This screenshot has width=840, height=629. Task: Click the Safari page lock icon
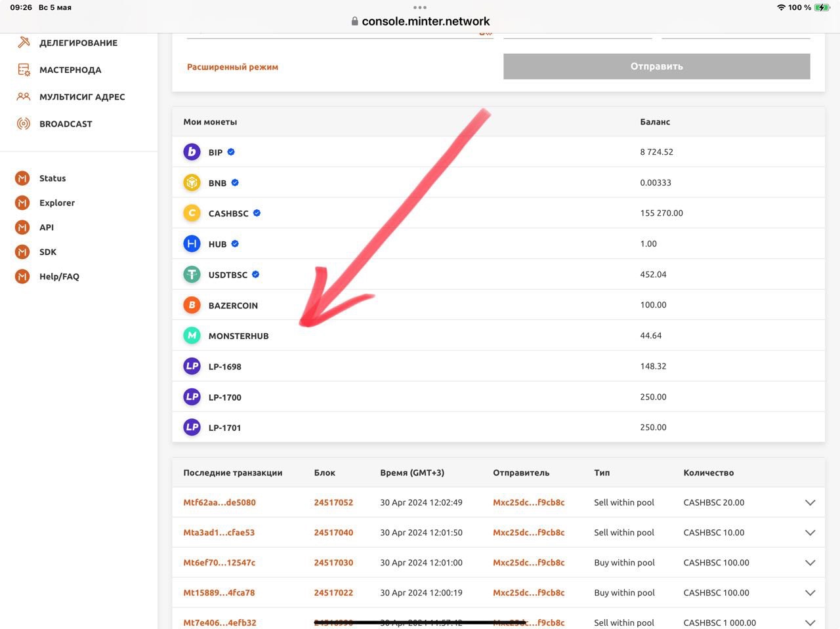pyautogui.click(x=354, y=21)
